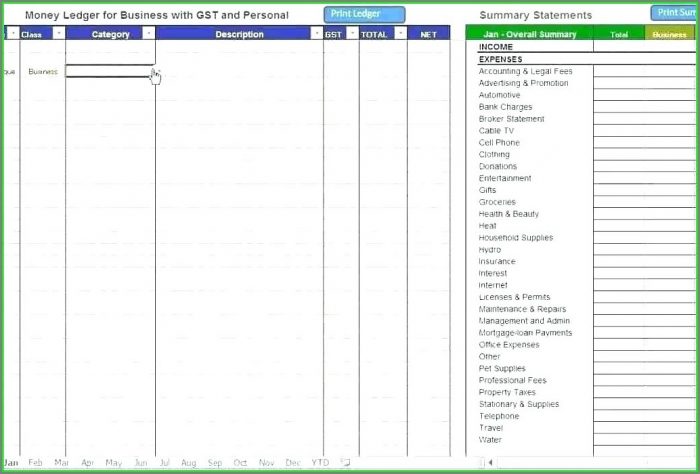
Task: Open the GST column filter dropdown
Action: tap(352, 33)
